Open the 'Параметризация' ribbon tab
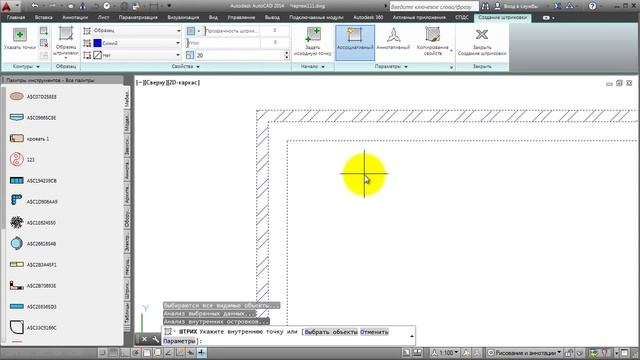 click(138, 18)
